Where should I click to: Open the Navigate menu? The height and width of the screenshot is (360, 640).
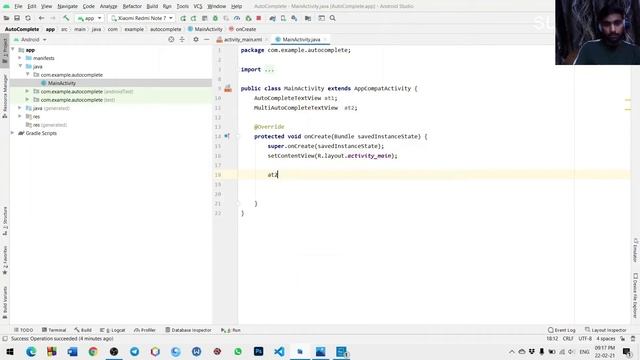tap(67, 6)
